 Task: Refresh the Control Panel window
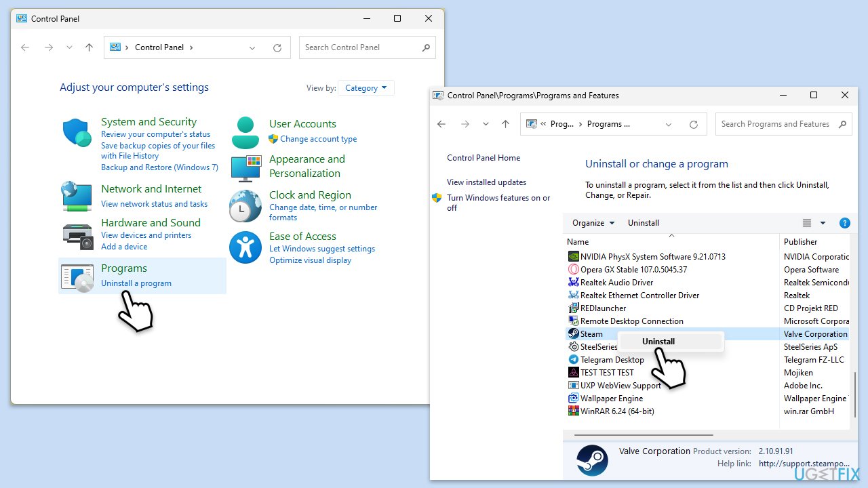point(277,47)
